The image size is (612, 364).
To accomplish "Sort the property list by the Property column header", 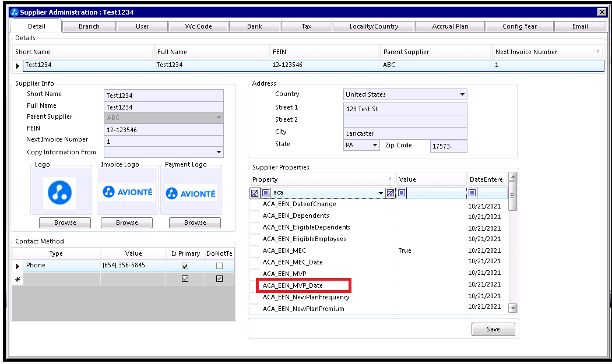I will pos(322,179).
